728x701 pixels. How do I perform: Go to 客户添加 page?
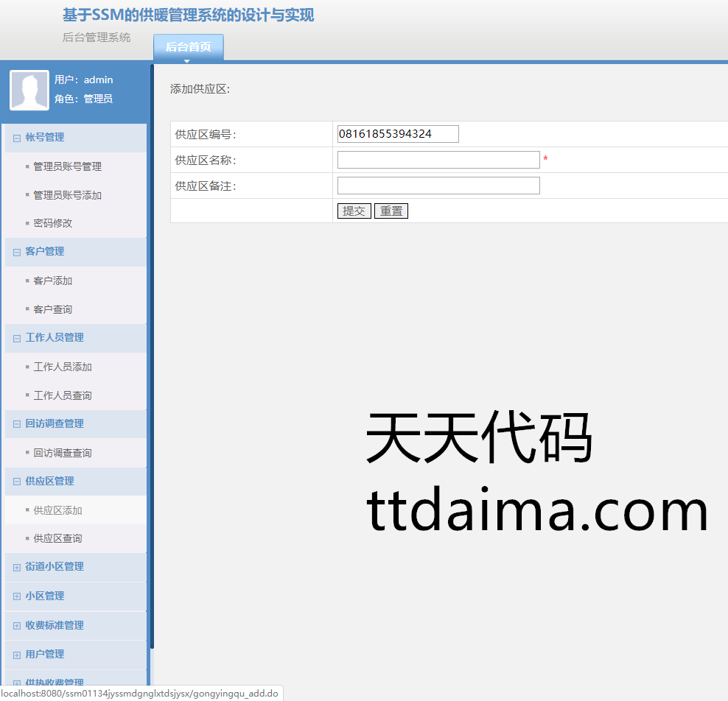coord(53,281)
